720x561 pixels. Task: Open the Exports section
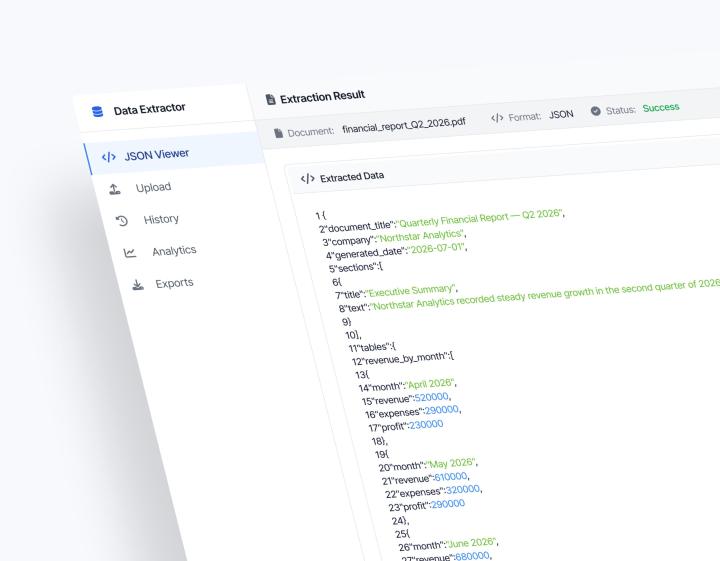point(174,283)
